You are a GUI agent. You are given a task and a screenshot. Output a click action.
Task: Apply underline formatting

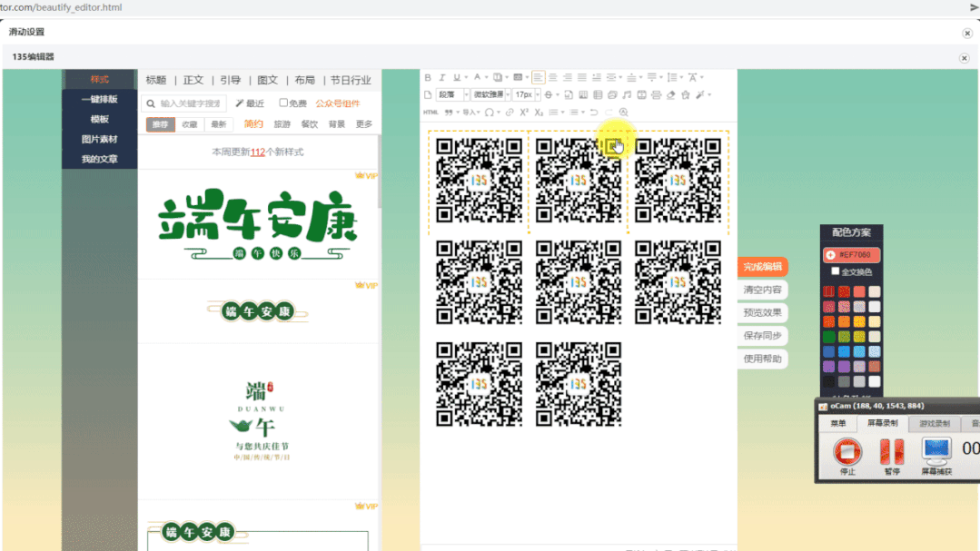[x=457, y=77]
